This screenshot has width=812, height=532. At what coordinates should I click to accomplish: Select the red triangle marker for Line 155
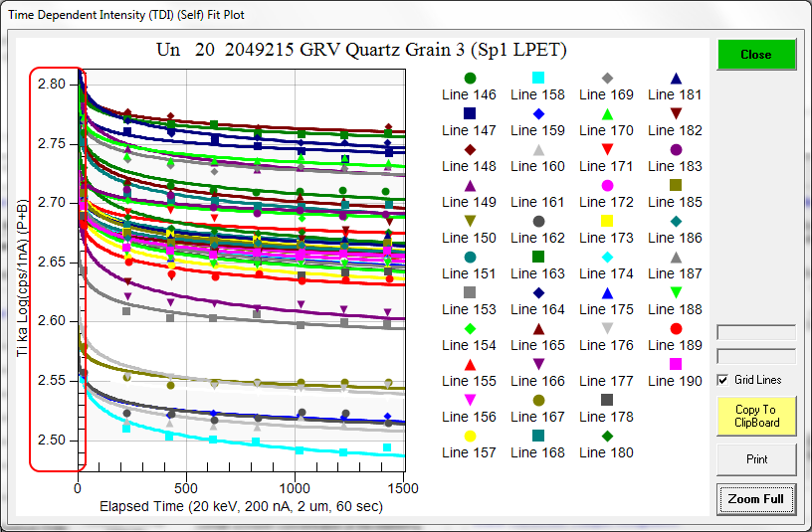pos(470,364)
